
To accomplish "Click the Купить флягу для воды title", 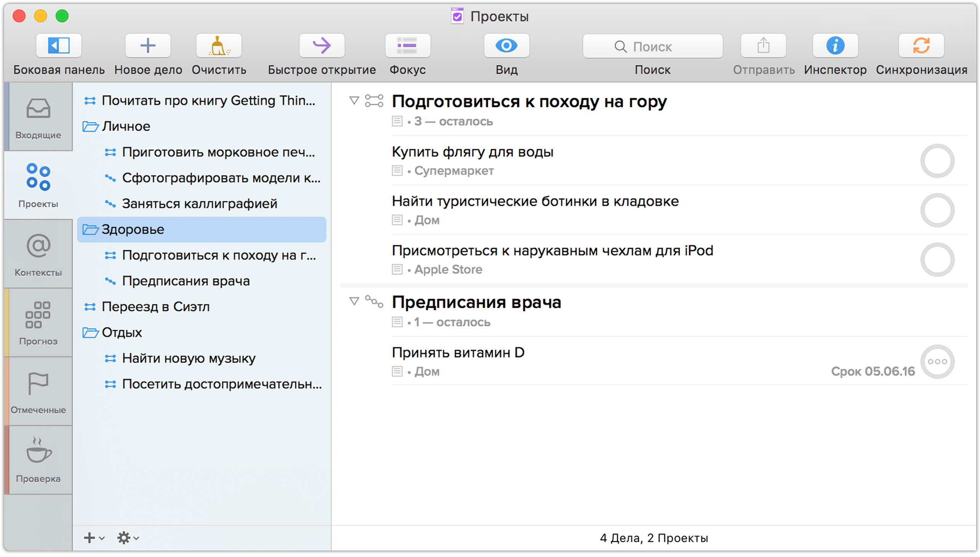I will pyautogui.click(x=472, y=152).
